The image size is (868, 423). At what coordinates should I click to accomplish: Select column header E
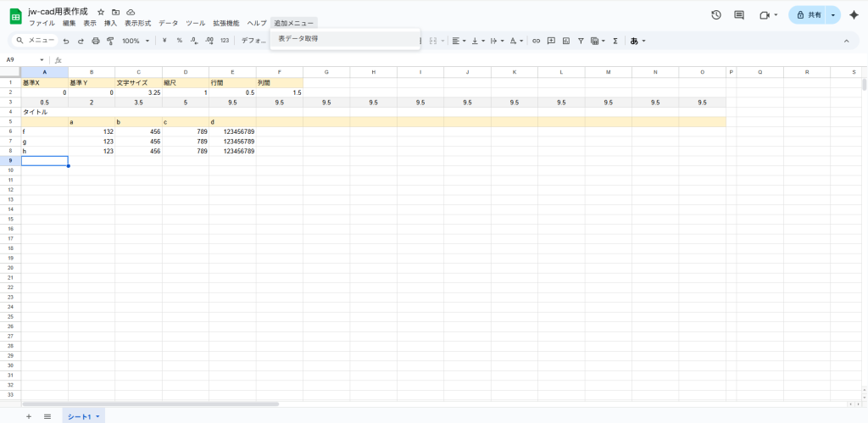pyautogui.click(x=232, y=72)
